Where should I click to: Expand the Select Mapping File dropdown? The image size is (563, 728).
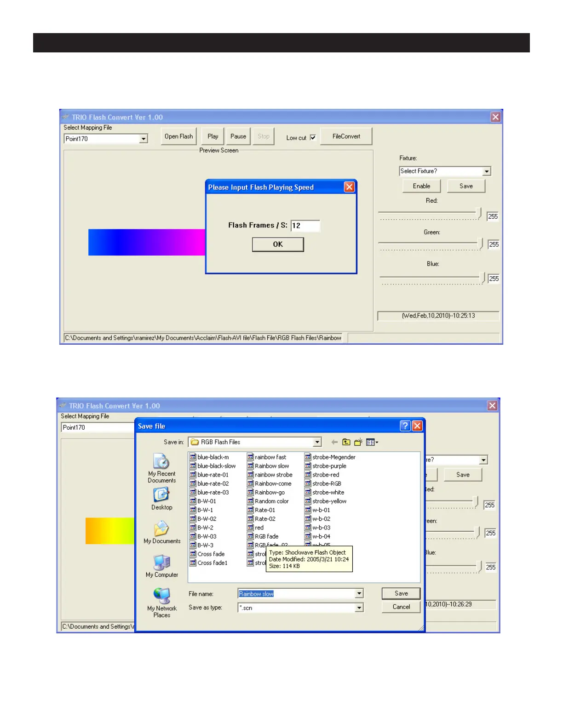point(144,139)
